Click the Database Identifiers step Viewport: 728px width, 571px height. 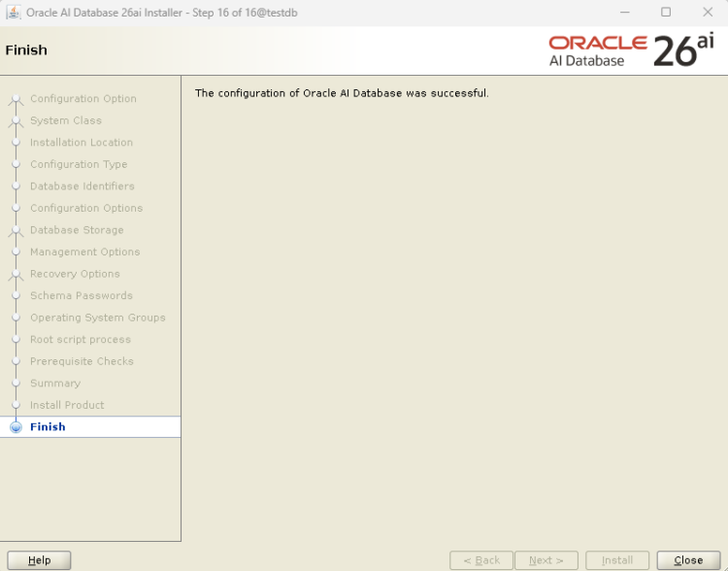pos(83,185)
